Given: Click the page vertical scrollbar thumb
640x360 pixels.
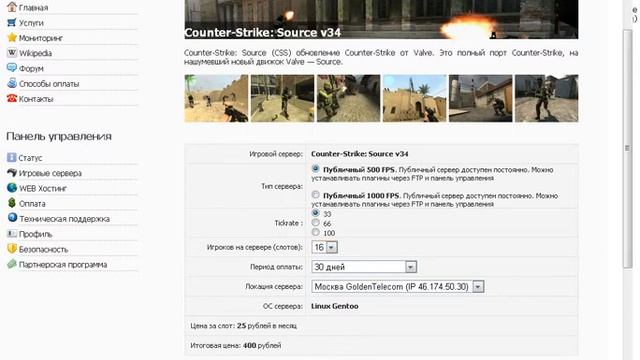Looking at the screenshot, I should point(627,148).
